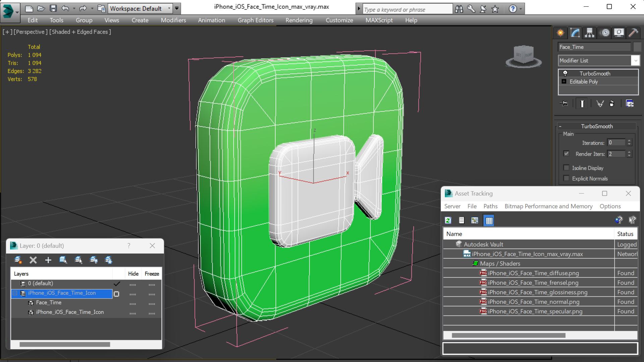Image resolution: width=644 pixels, height=362 pixels.
Task: Toggle Freeze for iPhone_iOS_Face_Time_Icon layer
Action: (152, 294)
